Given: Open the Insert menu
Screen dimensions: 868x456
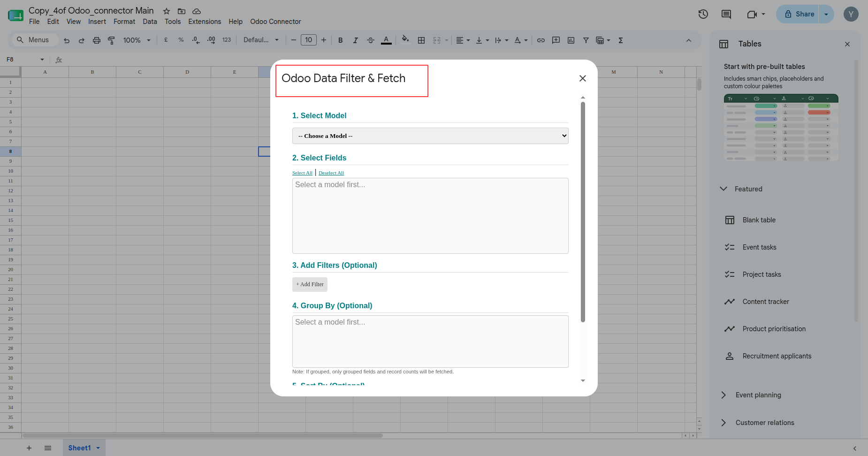Looking at the screenshot, I should click(97, 22).
